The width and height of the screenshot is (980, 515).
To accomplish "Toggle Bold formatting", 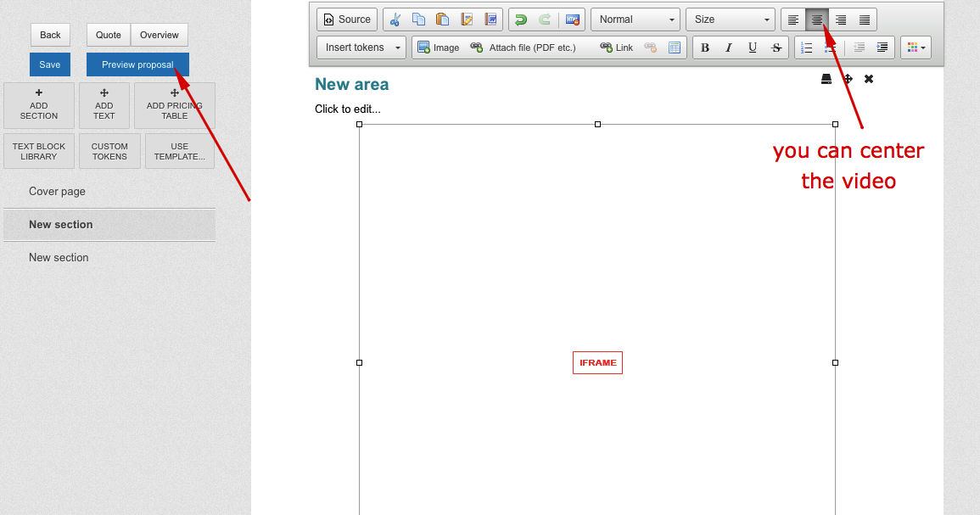I will [x=705, y=48].
